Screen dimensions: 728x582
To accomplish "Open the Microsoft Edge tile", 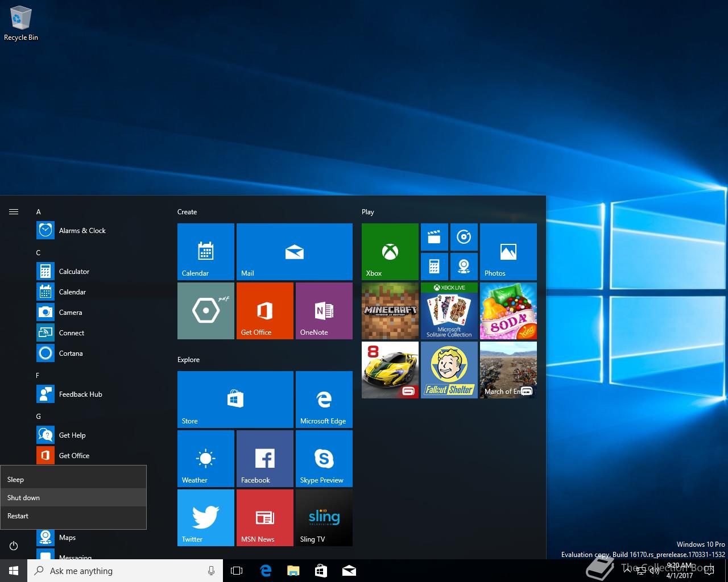I will [324, 400].
